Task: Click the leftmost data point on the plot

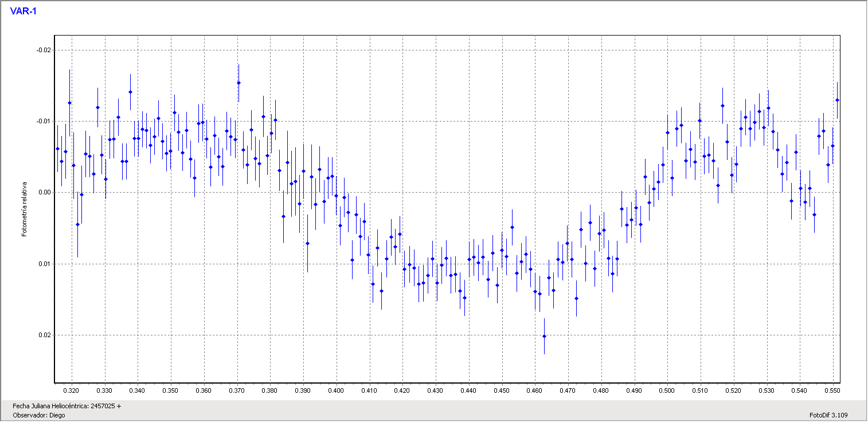Action: click(57, 149)
